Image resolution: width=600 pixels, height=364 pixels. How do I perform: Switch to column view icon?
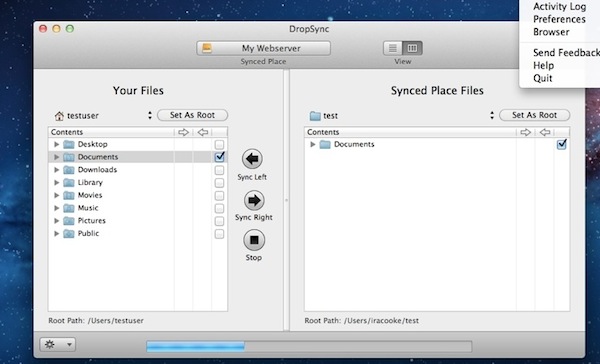pos(412,48)
